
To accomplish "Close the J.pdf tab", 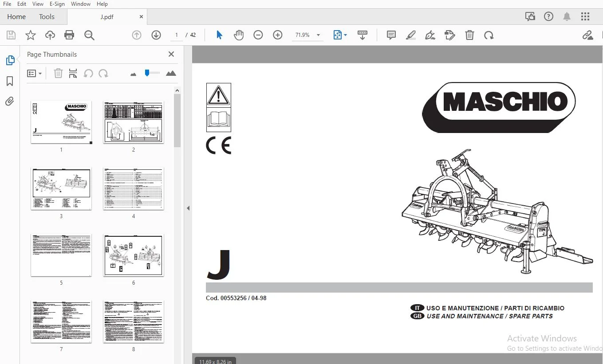I will [141, 17].
